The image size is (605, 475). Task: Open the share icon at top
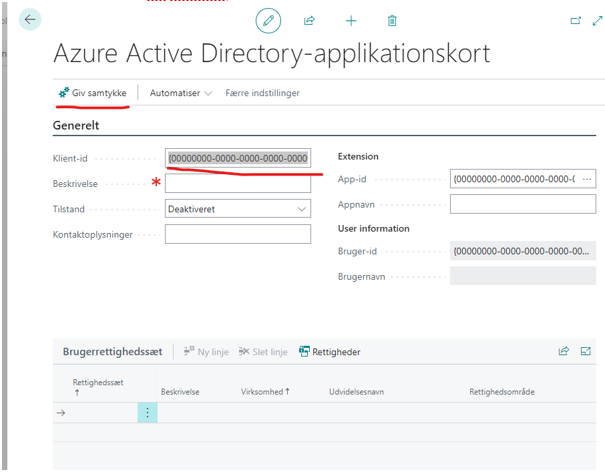pos(309,20)
